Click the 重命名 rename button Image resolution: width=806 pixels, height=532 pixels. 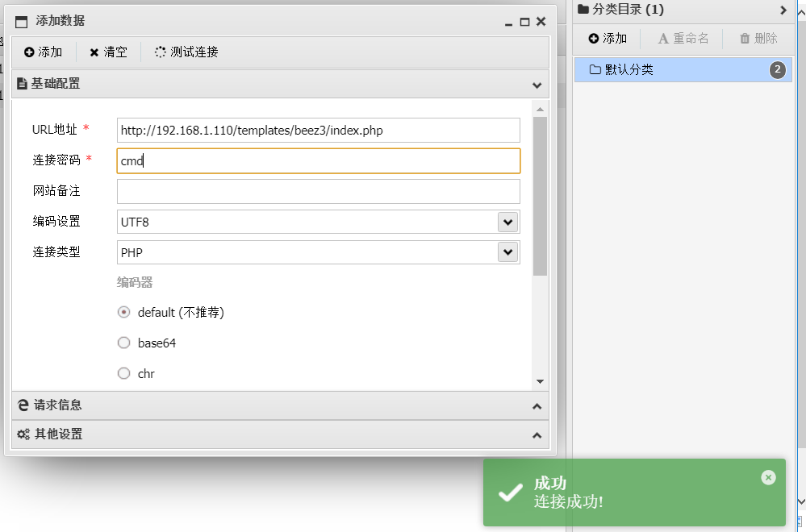pos(683,39)
